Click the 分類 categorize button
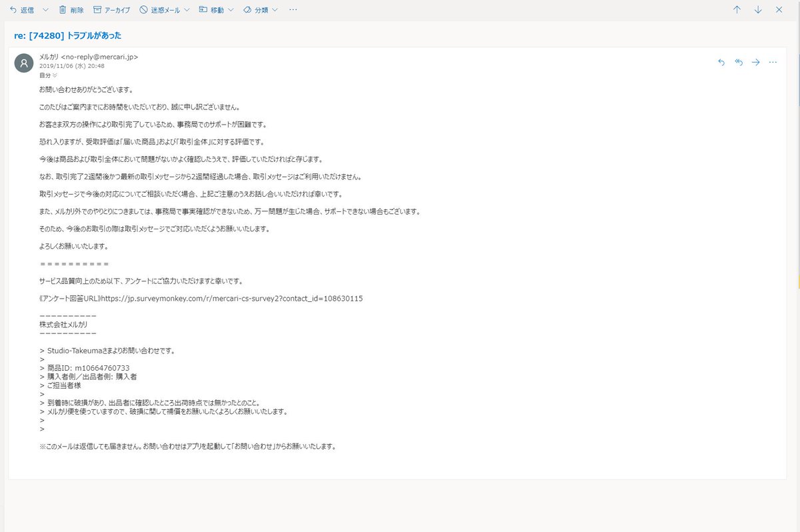Viewport: 800px width, 532px height. coord(256,10)
